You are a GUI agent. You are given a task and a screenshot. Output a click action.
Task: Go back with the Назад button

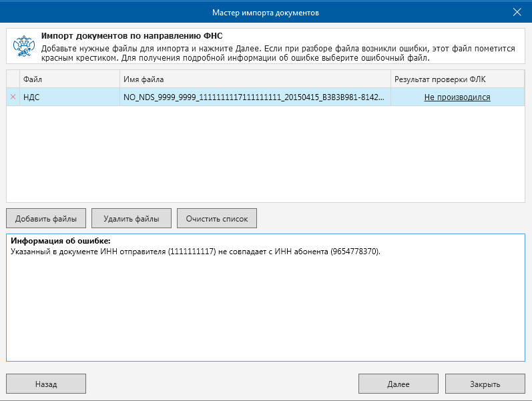coord(46,384)
